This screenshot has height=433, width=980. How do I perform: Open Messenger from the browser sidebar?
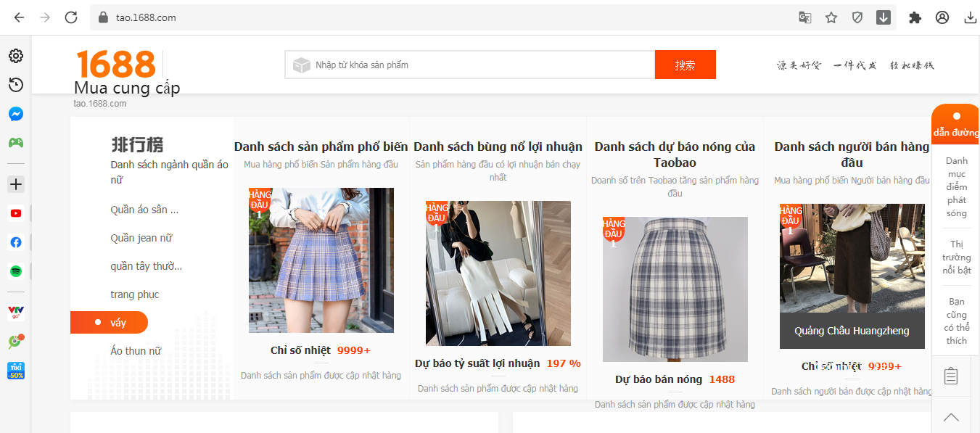pyautogui.click(x=16, y=114)
